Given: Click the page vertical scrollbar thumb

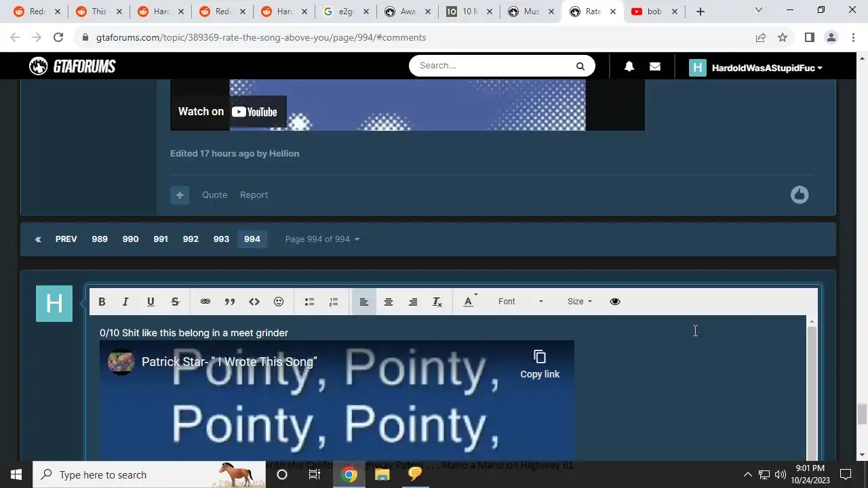Looking at the screenshot, I should 862,413.
